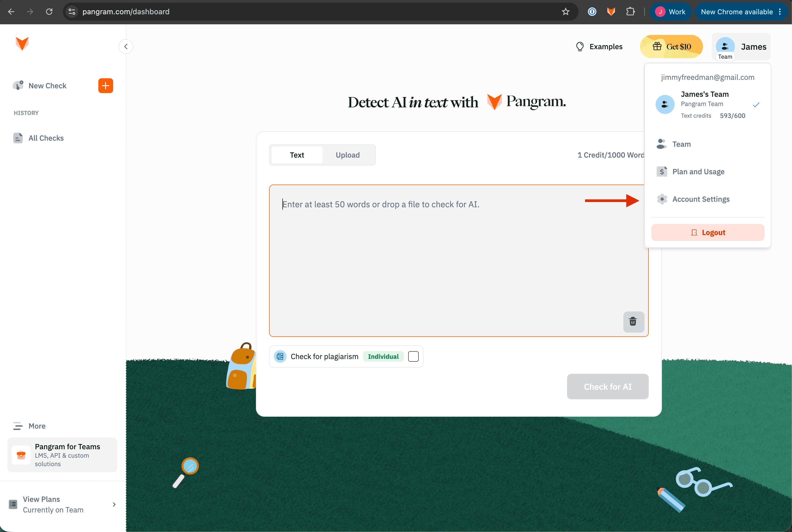The width and height of the screenshot is (792, 532).
Task: Click the Logout button
Action: 708,232
